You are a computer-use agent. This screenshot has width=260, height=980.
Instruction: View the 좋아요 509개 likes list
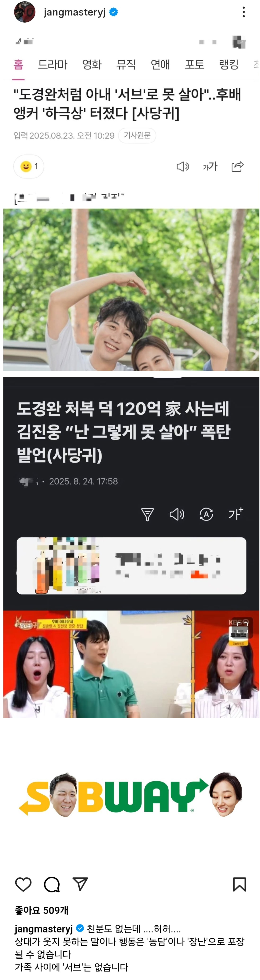tap(42, 910)
